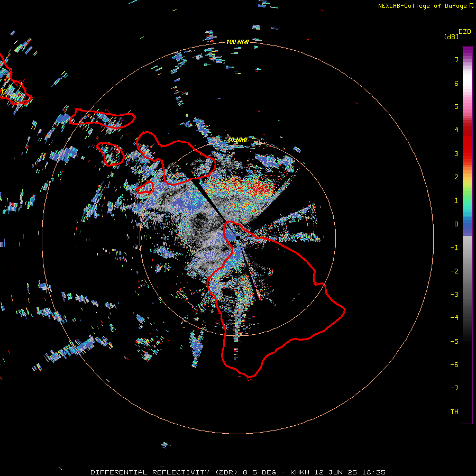Click the -5 value on color scale

pos(454,342)
